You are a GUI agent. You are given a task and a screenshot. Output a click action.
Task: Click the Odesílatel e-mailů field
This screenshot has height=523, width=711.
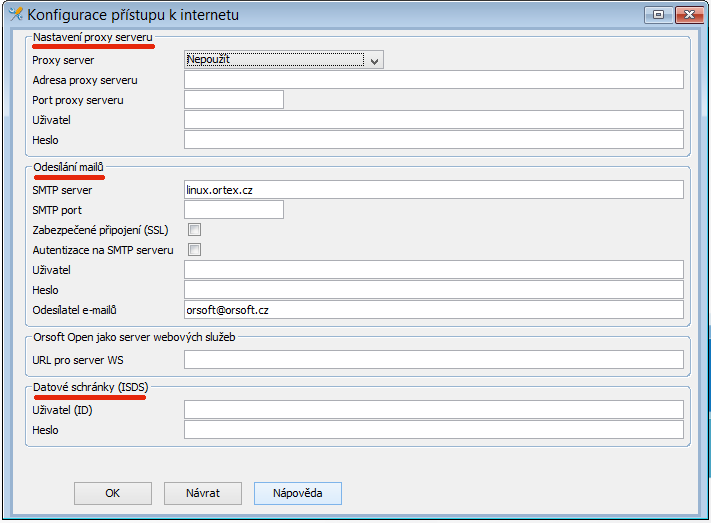pyautogui.click(x=433, y=310)
